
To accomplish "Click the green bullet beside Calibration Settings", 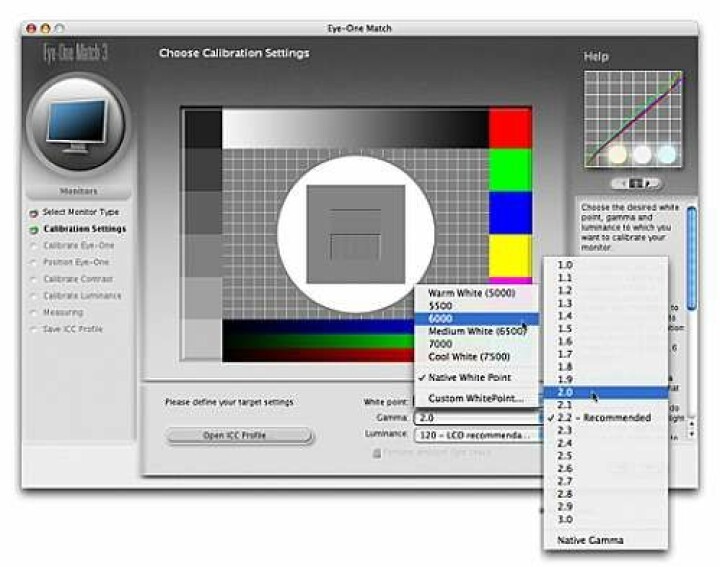I will (33, 230).
